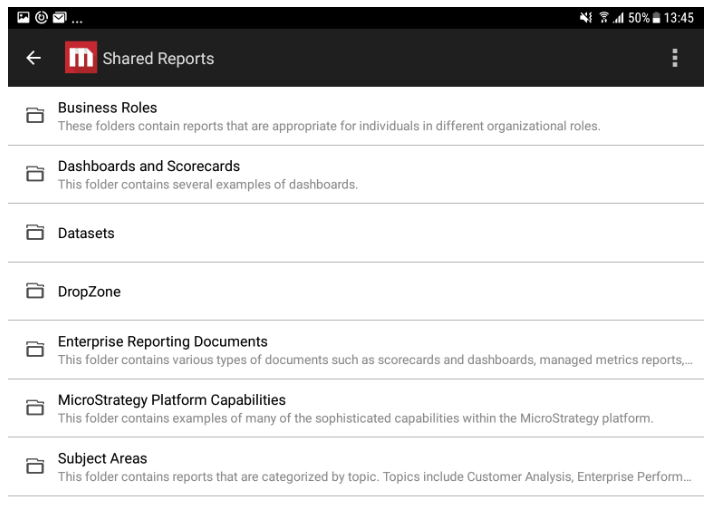The height and width of the screenshot is (511, 715).
Task: Click the Business Roles folder icon
Action: point(35,115)
